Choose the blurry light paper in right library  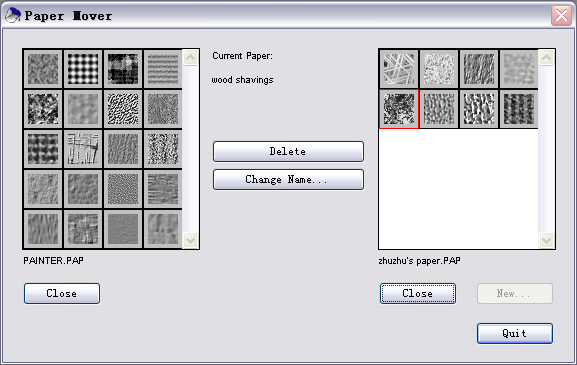coord(519,69)
